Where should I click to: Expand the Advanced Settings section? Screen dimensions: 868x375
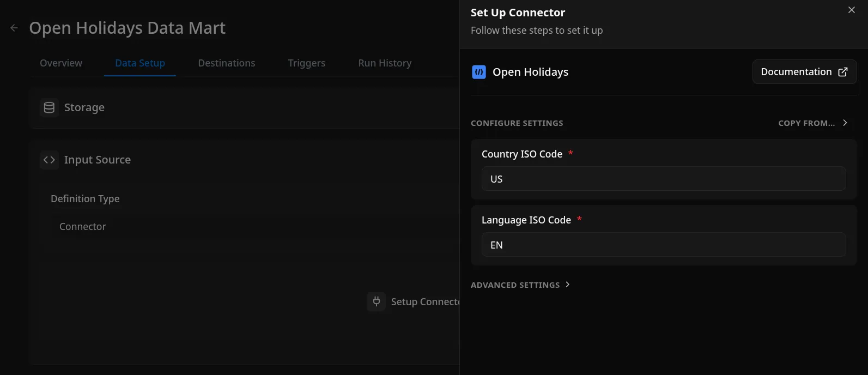click(x=520, y=285)
